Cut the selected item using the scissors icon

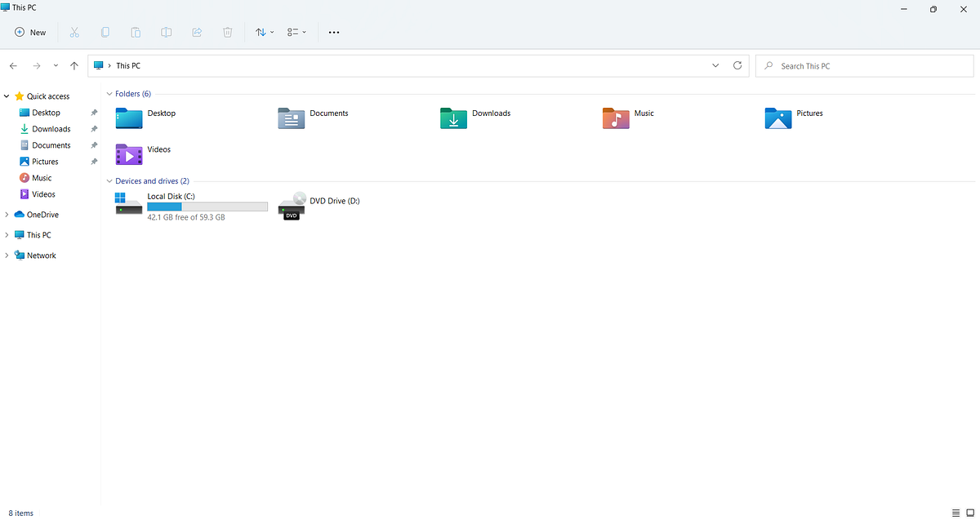[74, 32]
